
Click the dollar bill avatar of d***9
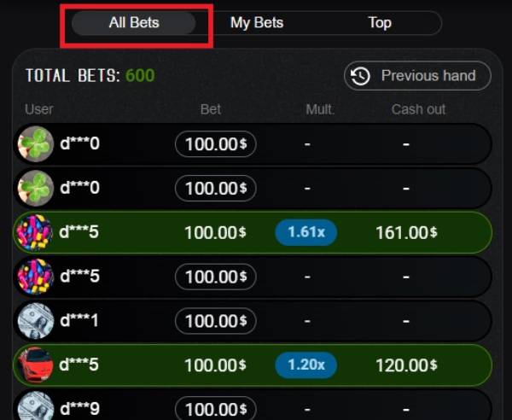[x=36, y=407]
